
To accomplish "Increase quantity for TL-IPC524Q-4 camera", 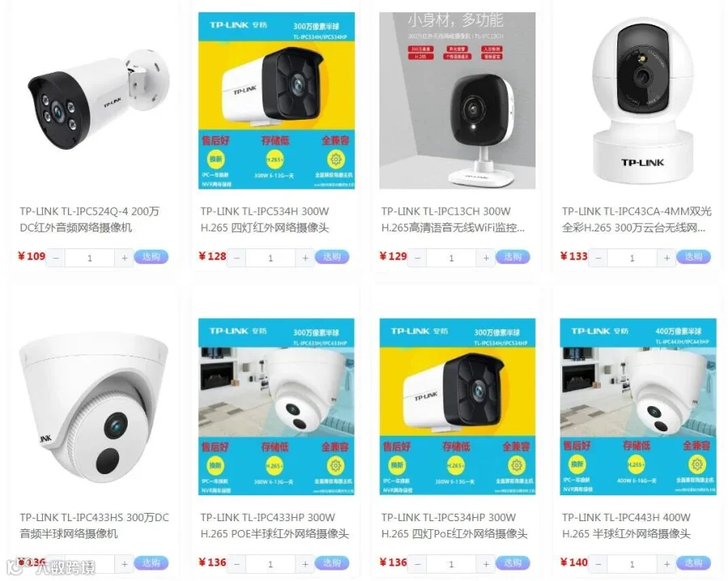I will [124, 258].
